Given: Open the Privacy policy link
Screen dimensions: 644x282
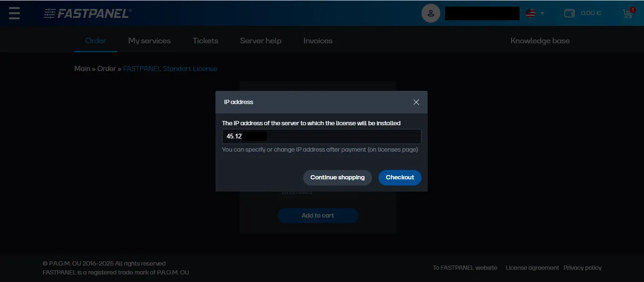Looking at the screenshot, I should 582,267.
